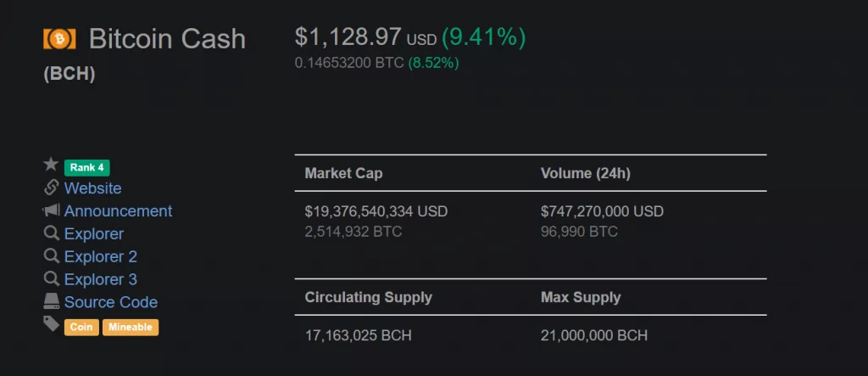Viewport: 868px width, 376px height.
Task: Click the Market Cap USD value
Action: point(376,211)
